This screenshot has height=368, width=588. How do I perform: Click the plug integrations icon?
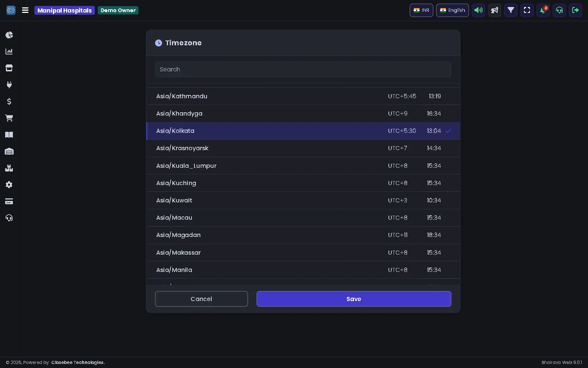(9, 85)
